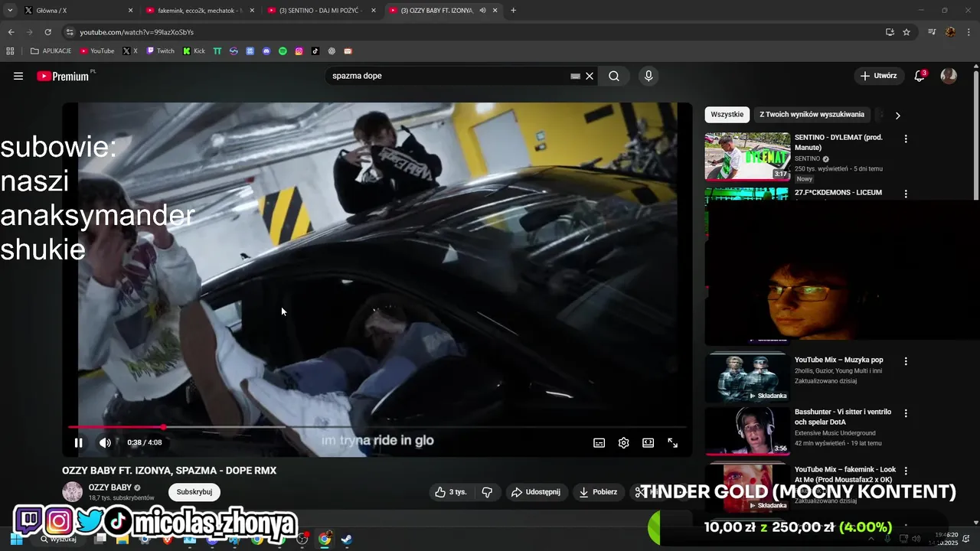Image resolution: width=980 pixels, height=551 pixels.
Task: Open site information icon in address bar
Action: point(70,32)
